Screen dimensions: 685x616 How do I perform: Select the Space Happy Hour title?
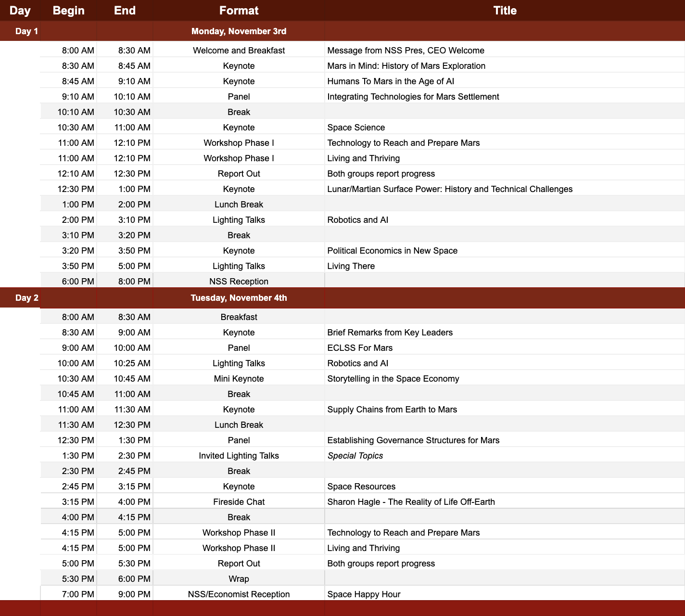364,594
